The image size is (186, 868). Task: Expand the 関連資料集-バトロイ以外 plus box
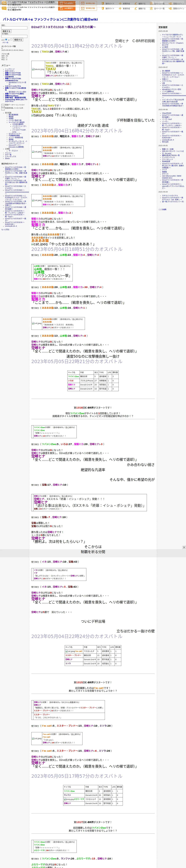(x=3, y=109)
